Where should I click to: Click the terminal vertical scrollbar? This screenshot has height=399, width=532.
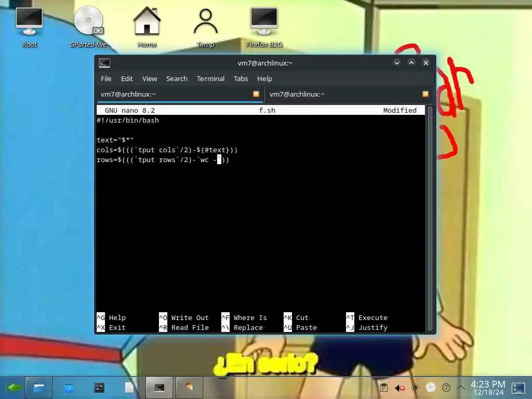(x=430, y=219)
